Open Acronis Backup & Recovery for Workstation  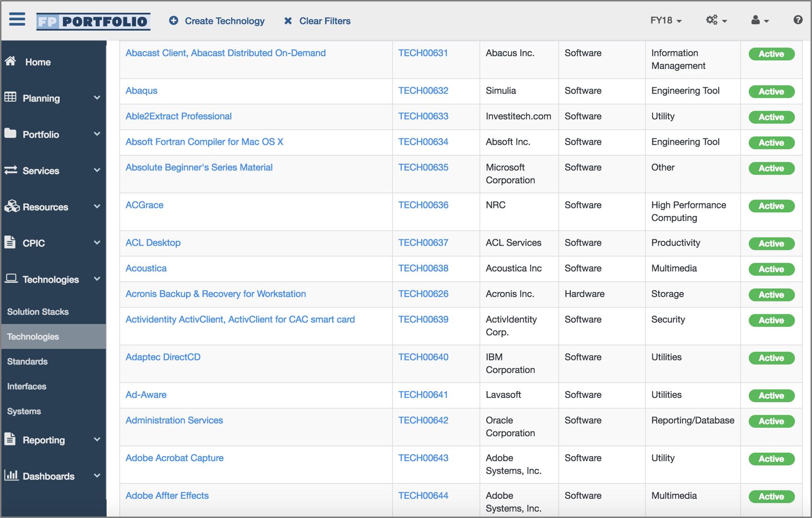pyautogui.click(x=216, y=294)
